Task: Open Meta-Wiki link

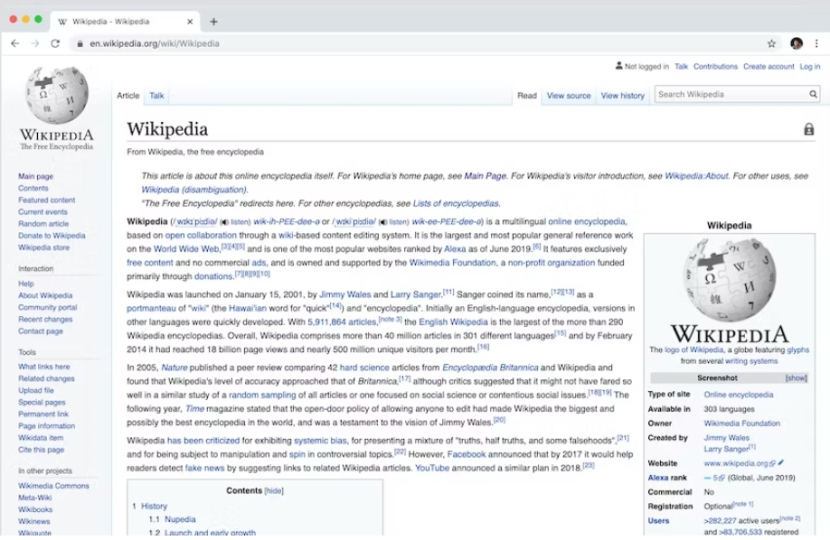Action: coord(35,498)
